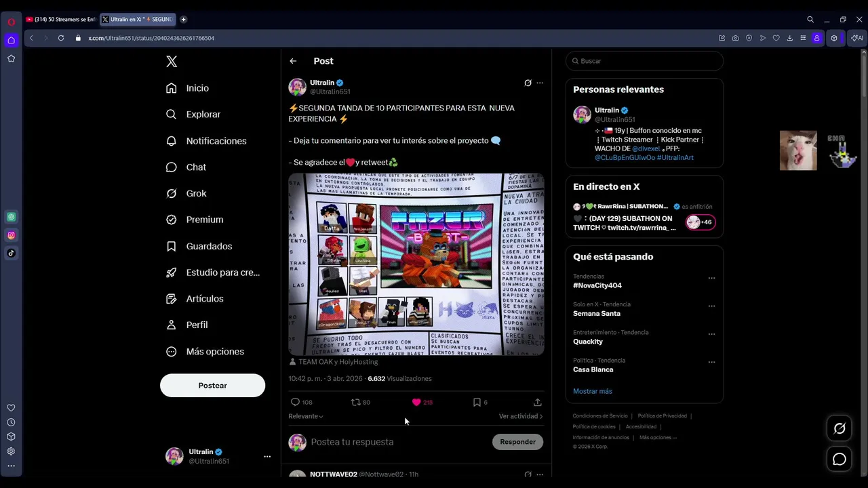Click the Postear button
The image size is (868, 488).
pos(212,385)
